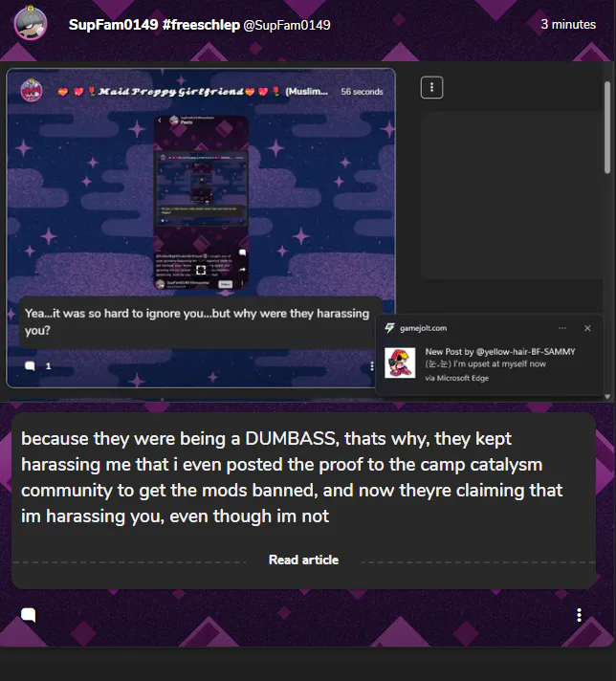Screen dimensions: 616x681
Task: Open the post options three-dot menu at the bottom right
Action: coord(579,615)
